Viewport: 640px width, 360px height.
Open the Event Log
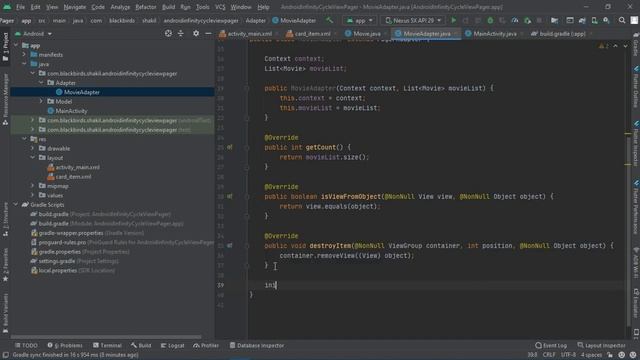[551, 345]
